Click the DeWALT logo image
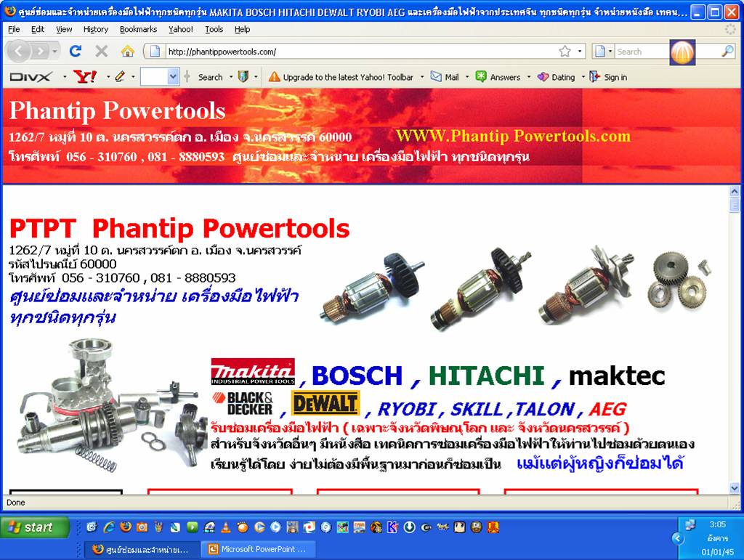This screenshot has height=560, width=744. pos(325,402)
